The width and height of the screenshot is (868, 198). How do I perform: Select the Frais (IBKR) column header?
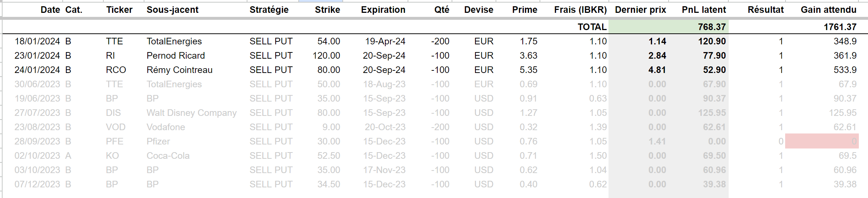coord(580,10)
